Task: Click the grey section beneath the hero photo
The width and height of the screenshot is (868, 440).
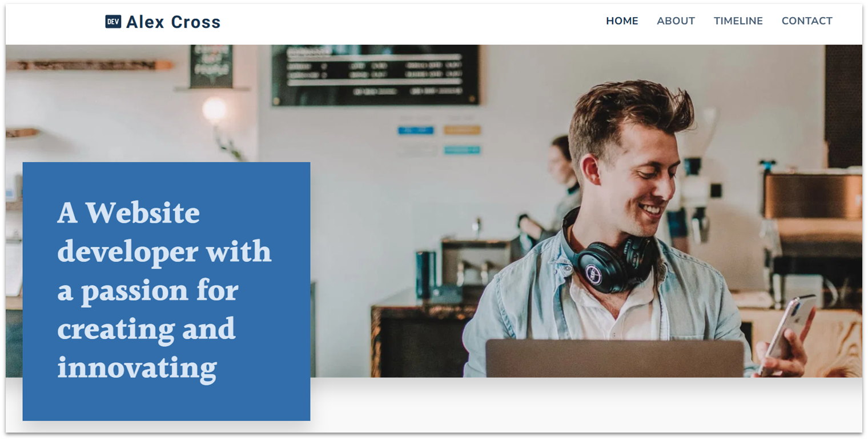Action: click(586, 405)
